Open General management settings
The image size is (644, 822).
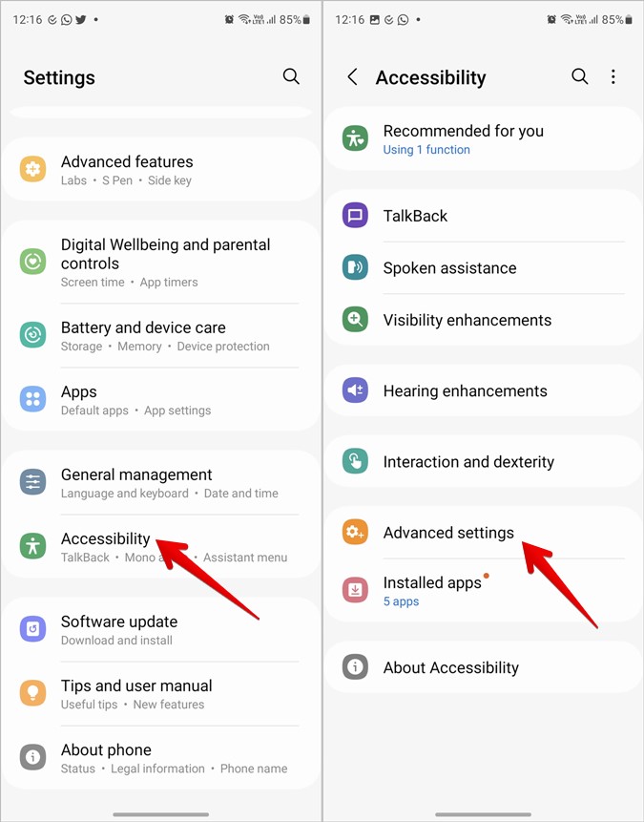pyautogui.click(x=161, y=482)
